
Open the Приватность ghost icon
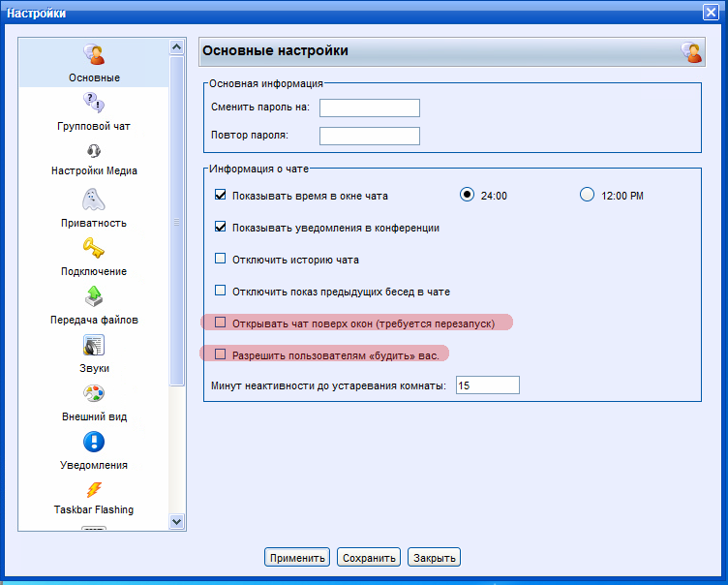[x=94, y=200]
